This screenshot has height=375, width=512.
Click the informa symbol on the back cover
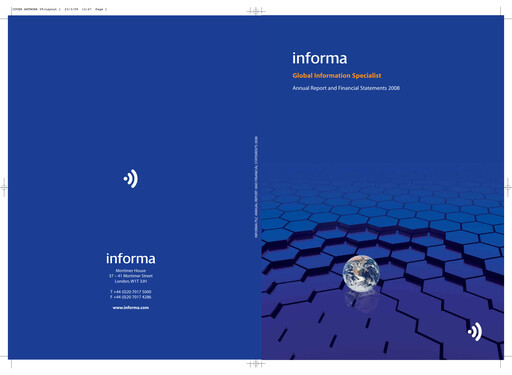tap(131, 179)
